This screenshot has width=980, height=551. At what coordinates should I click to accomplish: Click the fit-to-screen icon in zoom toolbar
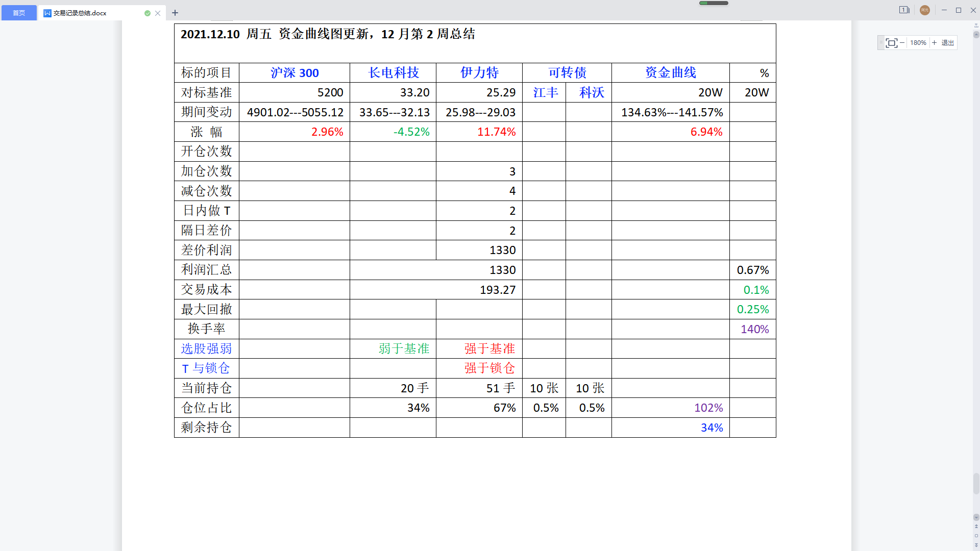point(891,43)
